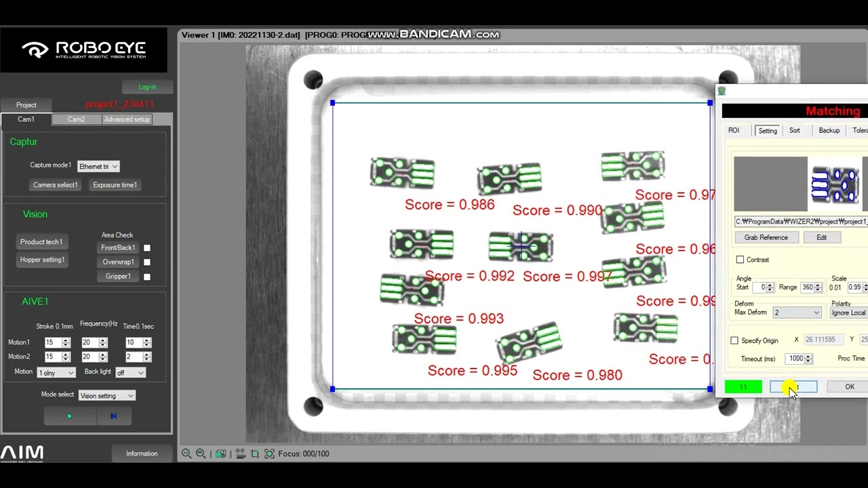
Task: Click the Grab Reference button
Action: point(766,238)
